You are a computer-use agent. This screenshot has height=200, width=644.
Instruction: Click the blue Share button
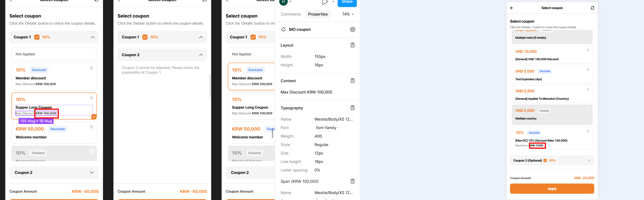[x=347, y=2]
